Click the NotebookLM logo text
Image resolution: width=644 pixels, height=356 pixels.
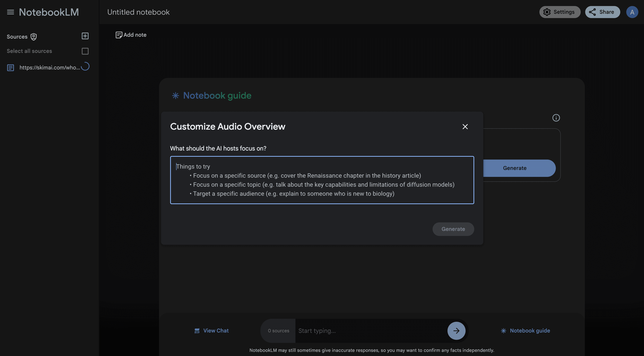[x=49, y=12]
